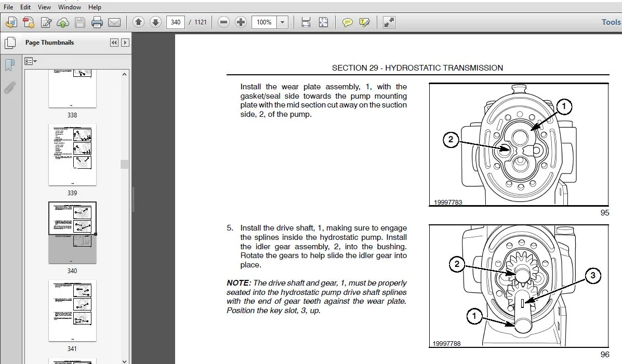Click thumbnails scrollbar up arrow
The width and height of the screenshot is (622, 364).
pyautogui.click(x=125, y=74)
